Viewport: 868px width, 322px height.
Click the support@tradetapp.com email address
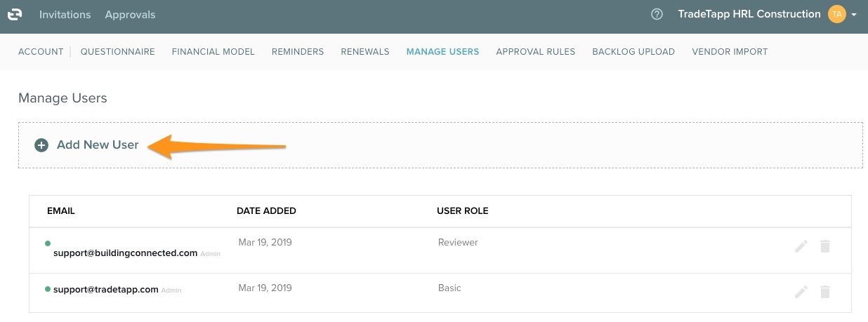click(105, 289)
